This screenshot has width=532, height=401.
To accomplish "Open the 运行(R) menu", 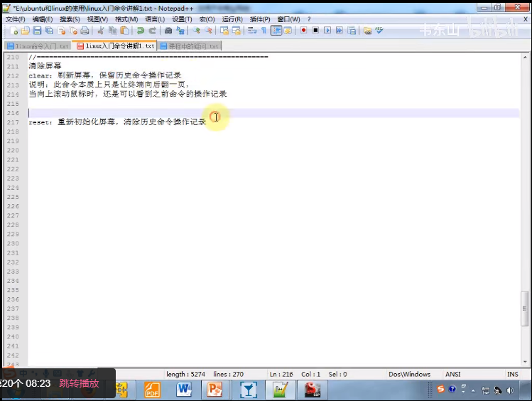I will click(x=232, y=19).
